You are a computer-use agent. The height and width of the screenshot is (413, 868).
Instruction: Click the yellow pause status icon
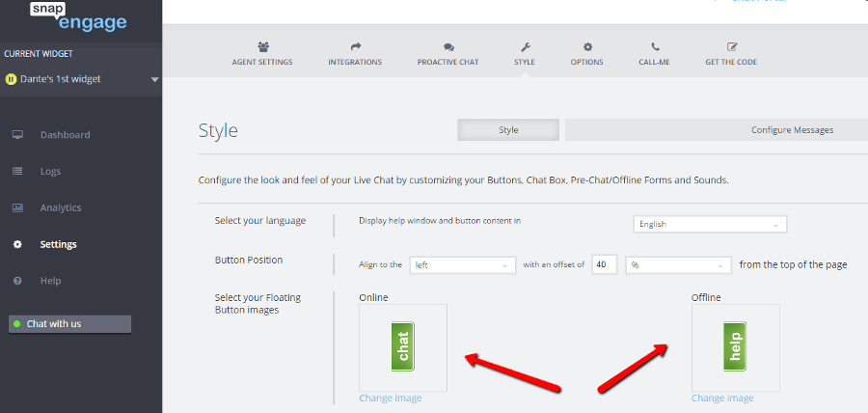click(11, 79)
